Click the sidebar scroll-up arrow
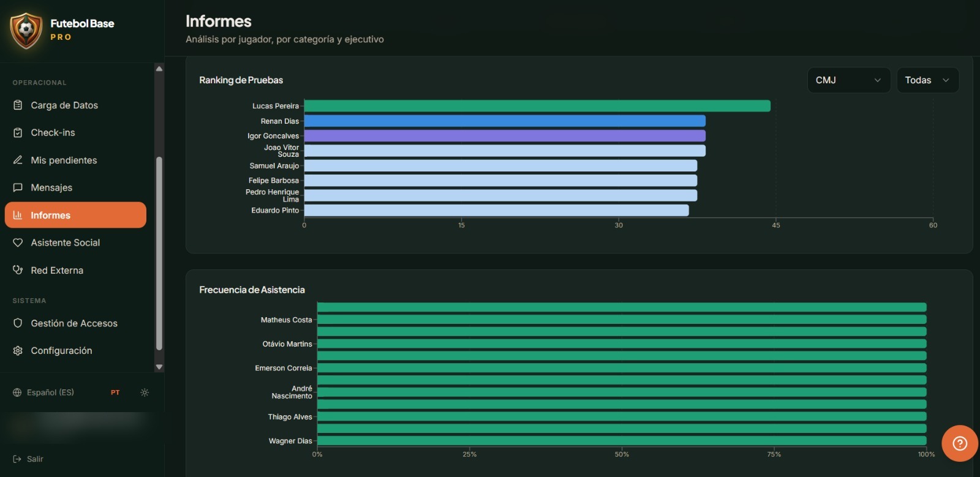Image resolution: width=980 pixels, height=477 pixels. pos(159,69)
